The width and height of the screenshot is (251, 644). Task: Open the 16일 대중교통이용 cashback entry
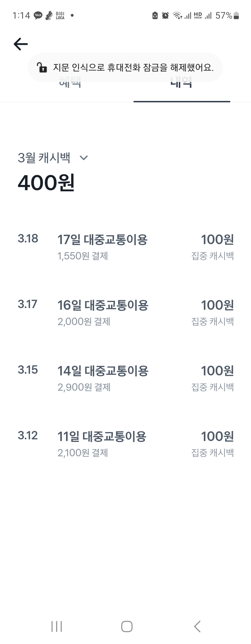tap(125, 313)
